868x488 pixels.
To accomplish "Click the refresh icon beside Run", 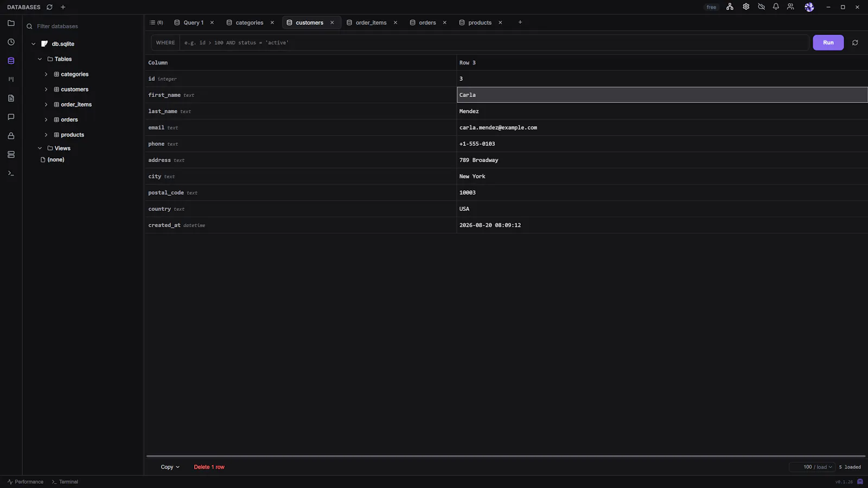I will click(x=855, y=42).
